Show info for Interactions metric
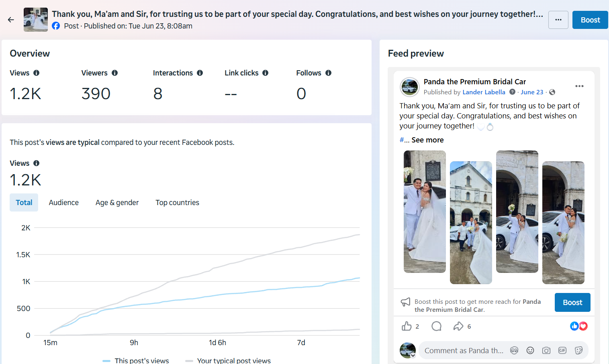The width and height of the screenshot is (609, 364). click(x=200, y=73)
